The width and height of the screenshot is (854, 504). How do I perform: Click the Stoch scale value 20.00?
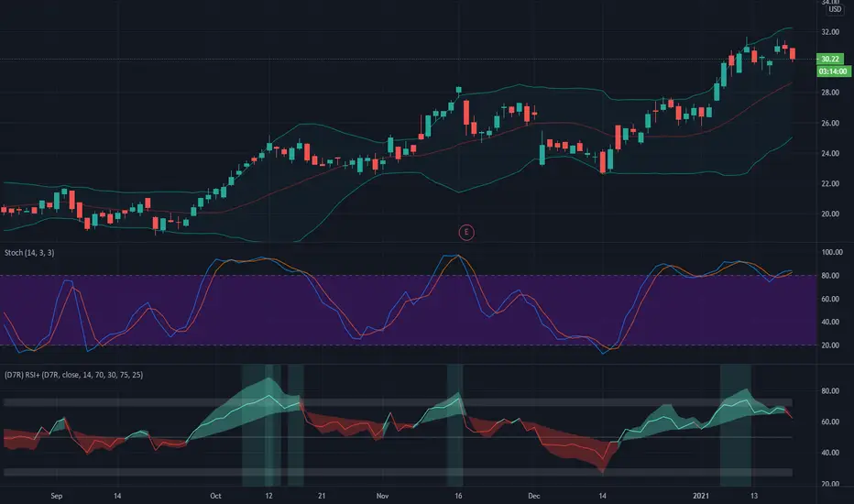click(x=830, y=345)
